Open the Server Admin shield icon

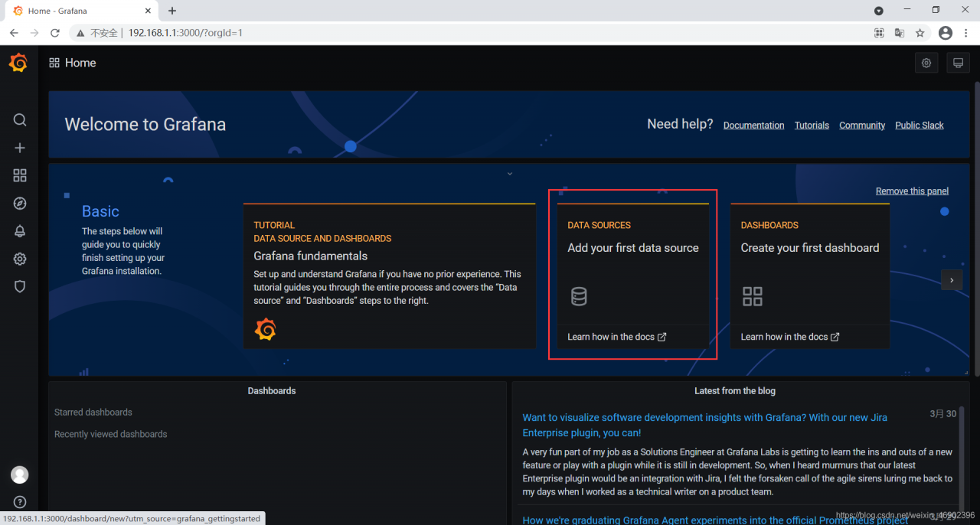tap(20, 286)
